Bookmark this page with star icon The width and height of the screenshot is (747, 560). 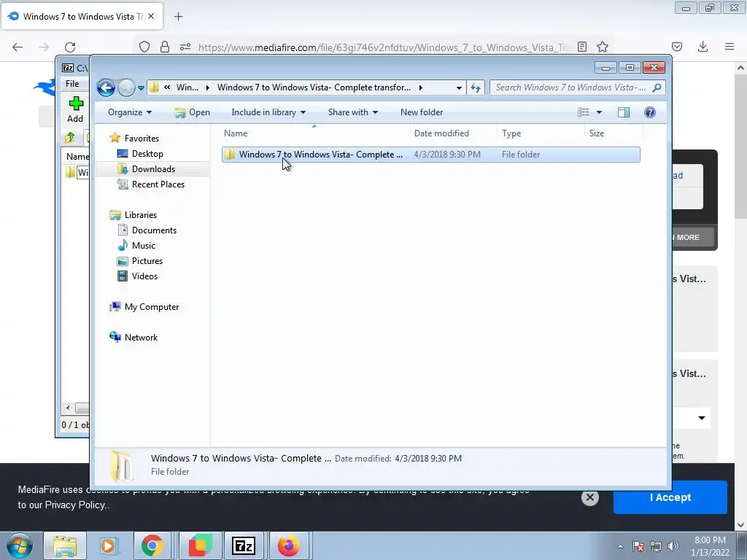603,47
